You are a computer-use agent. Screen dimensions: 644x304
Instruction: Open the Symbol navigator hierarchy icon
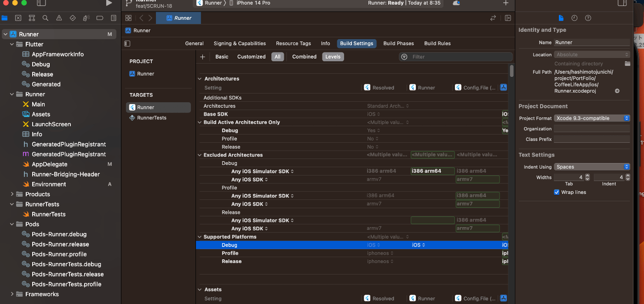point(32,18)
